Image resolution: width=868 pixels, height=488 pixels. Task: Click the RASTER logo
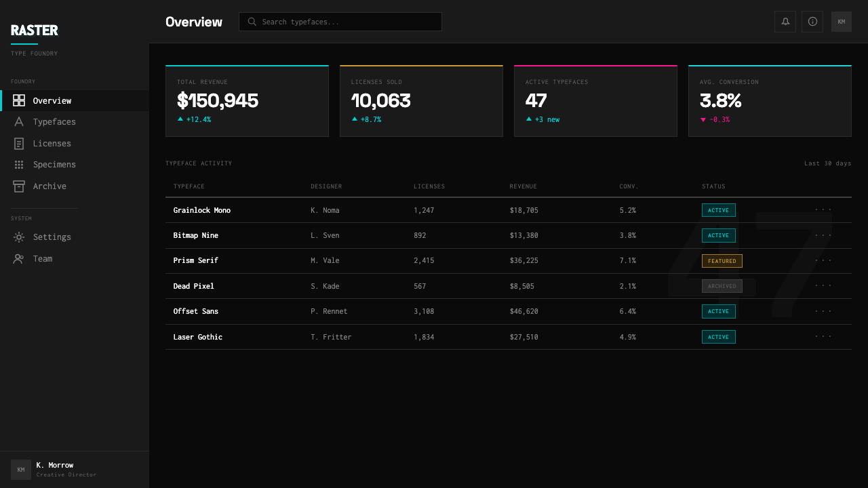[35, 30]
